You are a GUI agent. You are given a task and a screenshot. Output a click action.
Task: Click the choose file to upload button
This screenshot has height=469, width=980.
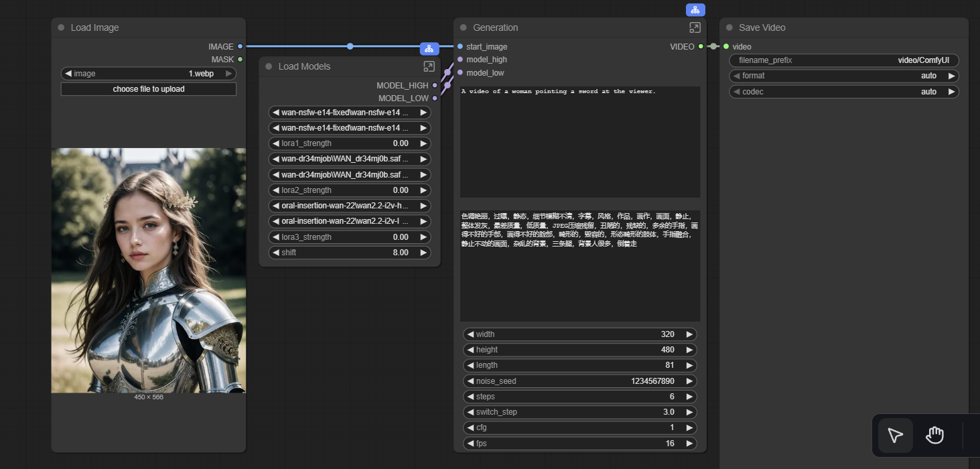(149, 89)
